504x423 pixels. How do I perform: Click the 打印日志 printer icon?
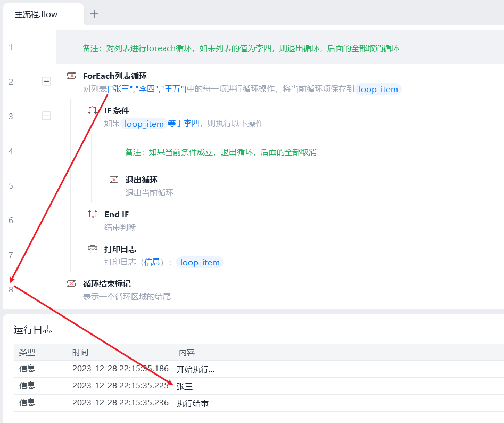pyautogui.click(x=93, y=249)
